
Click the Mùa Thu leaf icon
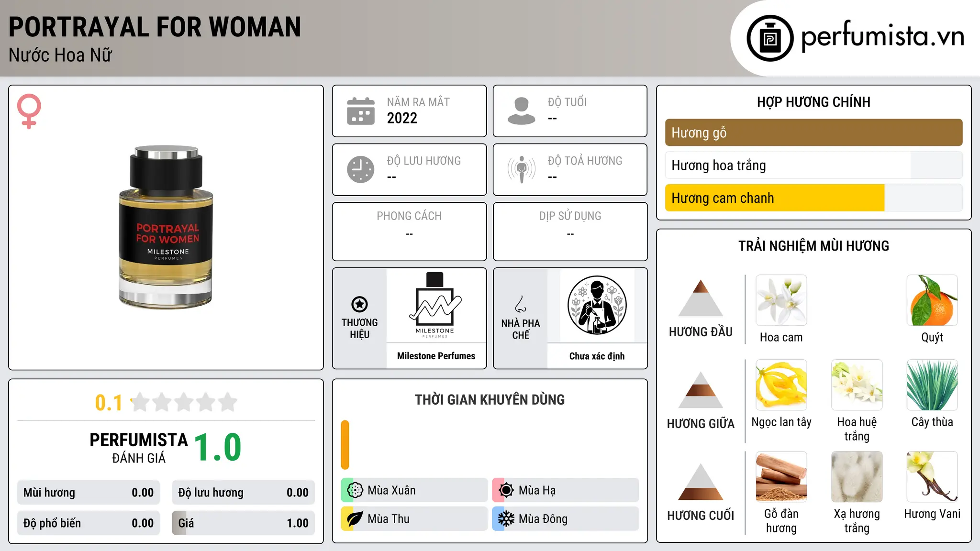click(x=355, y=519)
